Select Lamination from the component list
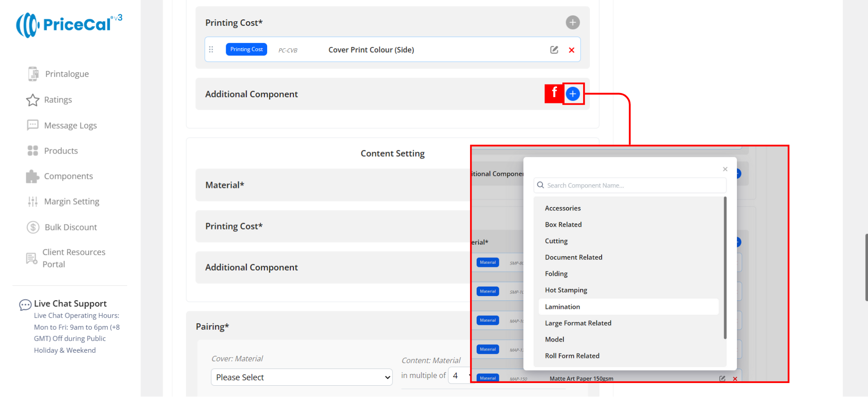Image resolution: width=868 pixels, height=397 pixels. point(562,307)
